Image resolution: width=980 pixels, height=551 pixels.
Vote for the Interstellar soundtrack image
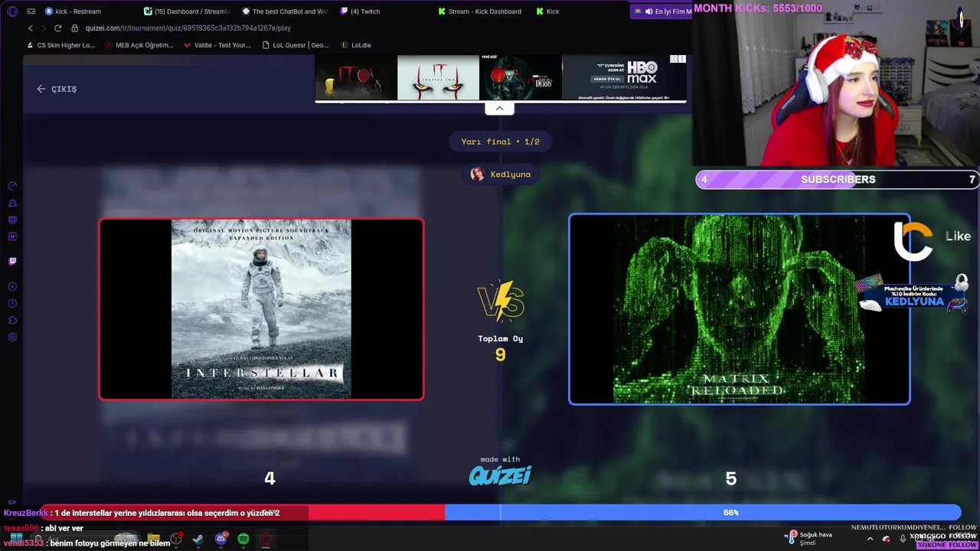click(x=261, y=309)
